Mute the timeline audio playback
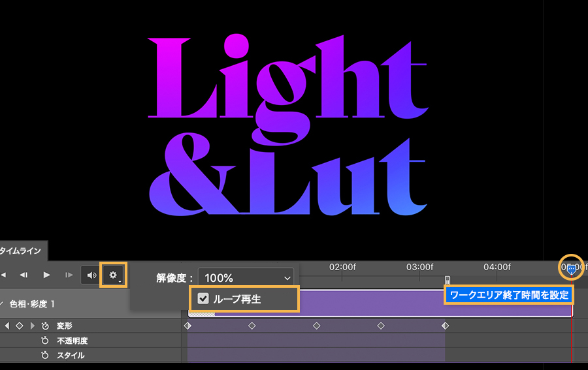Screen dimensions: 588x370 pyautogui.click(x=91, y=275)
